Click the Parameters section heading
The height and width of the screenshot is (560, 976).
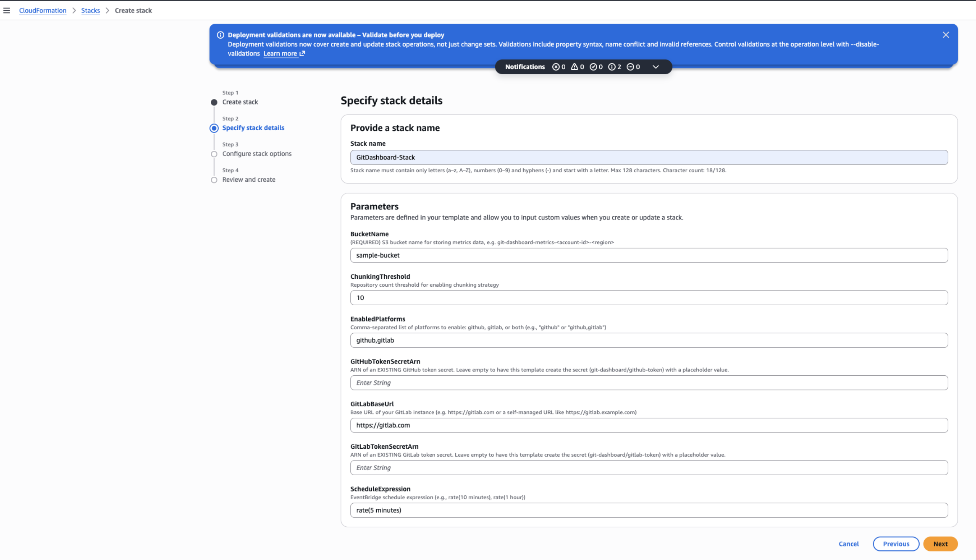pos(374,206)
